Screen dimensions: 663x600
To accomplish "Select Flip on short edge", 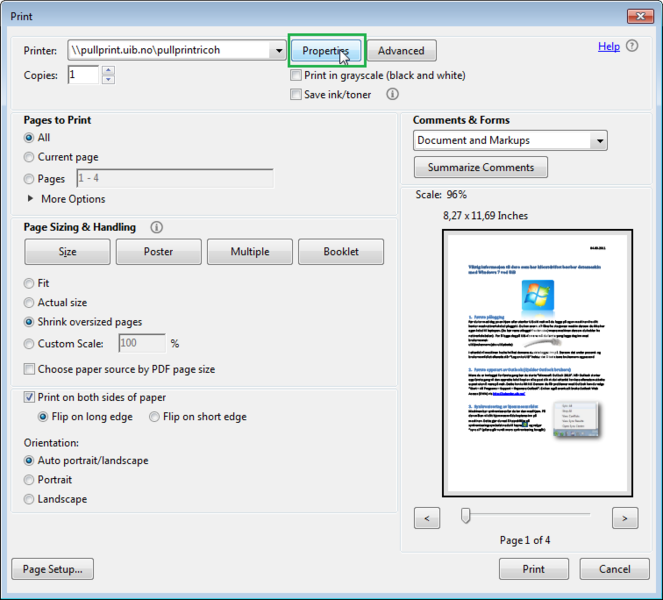I will tap(154, 417).
